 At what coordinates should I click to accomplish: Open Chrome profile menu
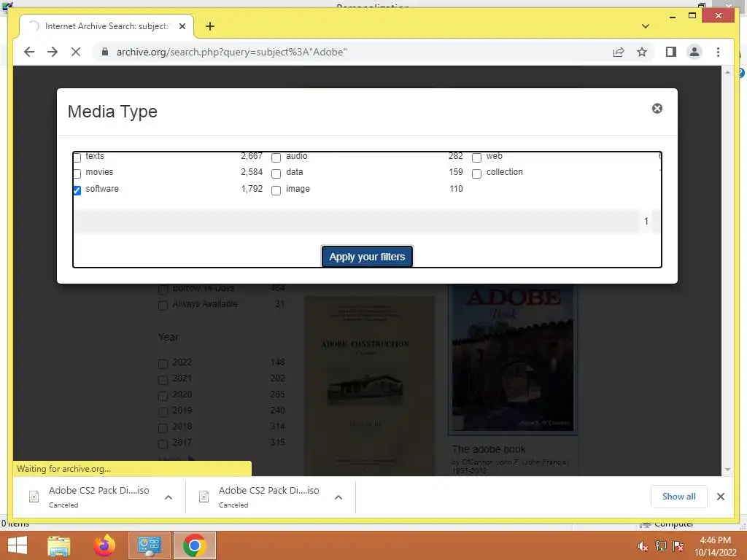[694, 52]
